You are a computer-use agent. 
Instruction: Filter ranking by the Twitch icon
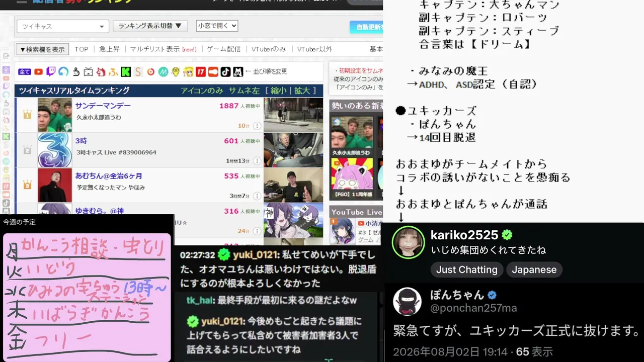click(51, 72)
